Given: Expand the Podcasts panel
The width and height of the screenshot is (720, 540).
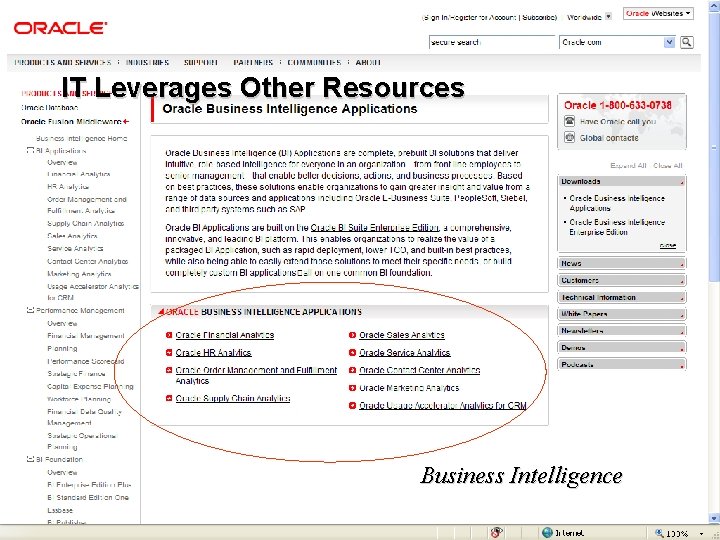Looking at the screenshot, I should coord(622,365).
